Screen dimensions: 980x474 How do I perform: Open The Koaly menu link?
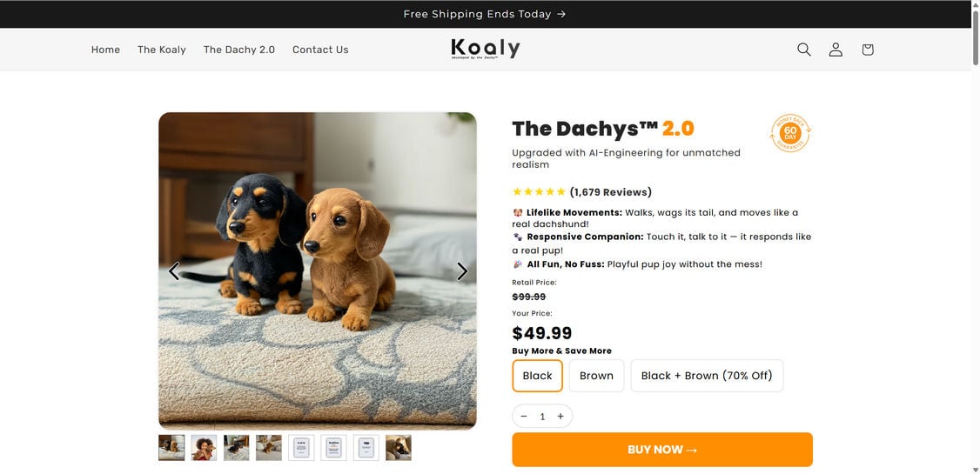162,50
